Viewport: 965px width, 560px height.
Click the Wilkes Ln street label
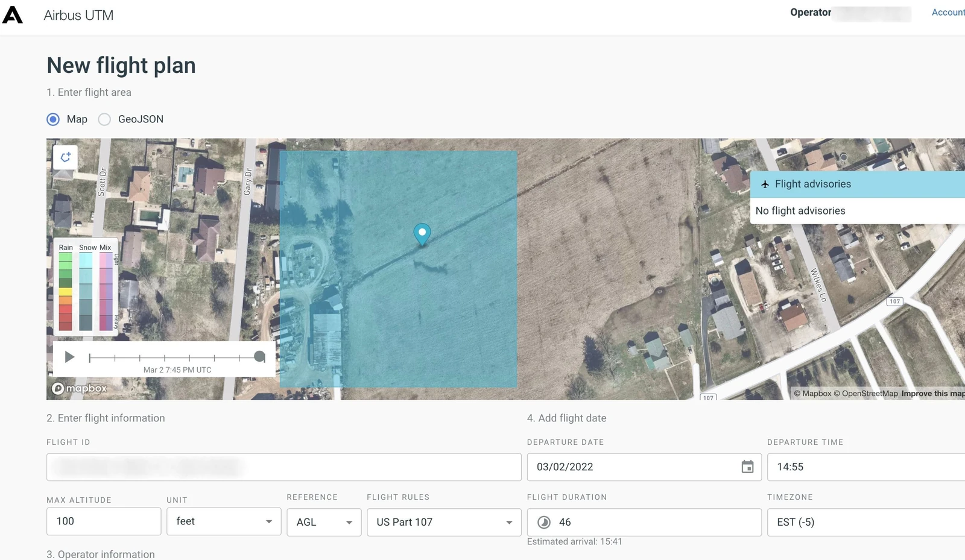818,285
